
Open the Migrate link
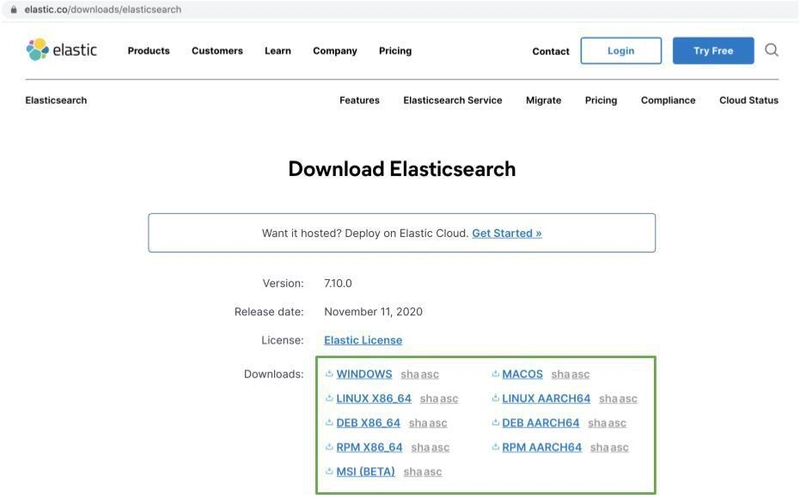coord(543,101)
